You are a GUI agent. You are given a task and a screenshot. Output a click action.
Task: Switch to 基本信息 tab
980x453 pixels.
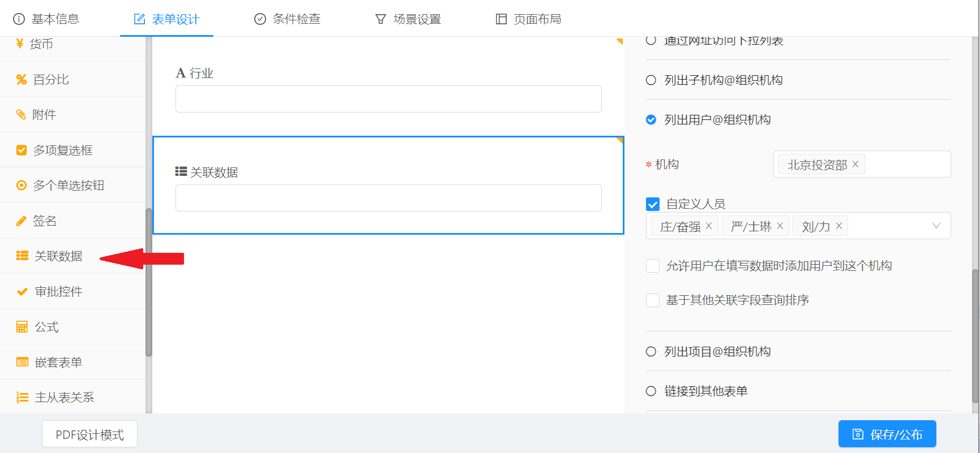(x=46, y=19)
